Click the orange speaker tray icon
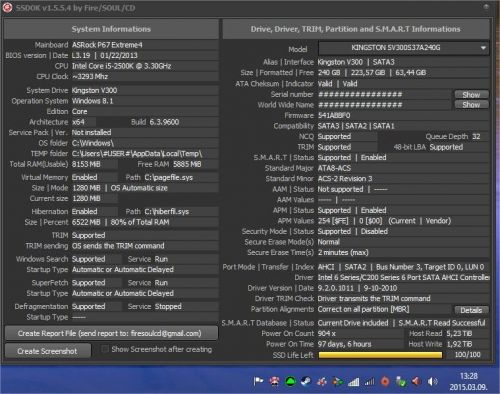 pyautogui.click(x=416, y=381)
